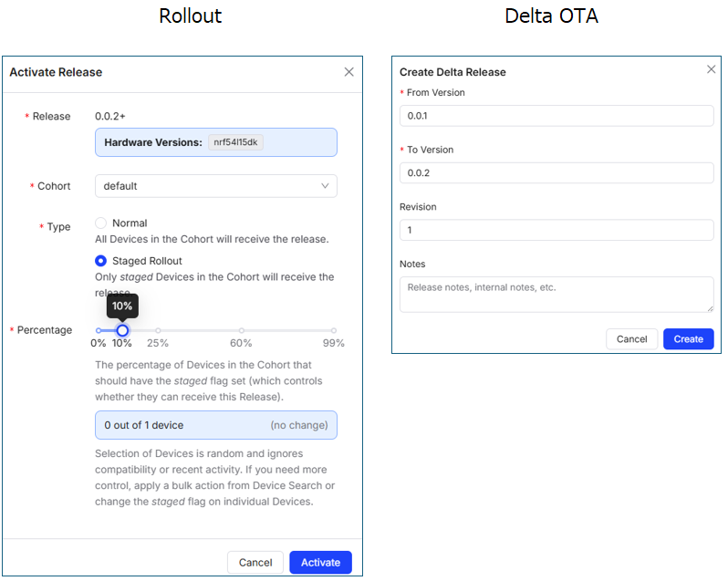Select the Normal release type
The height and width of the screenshot is (581, 728).
[x=101, y=223]
